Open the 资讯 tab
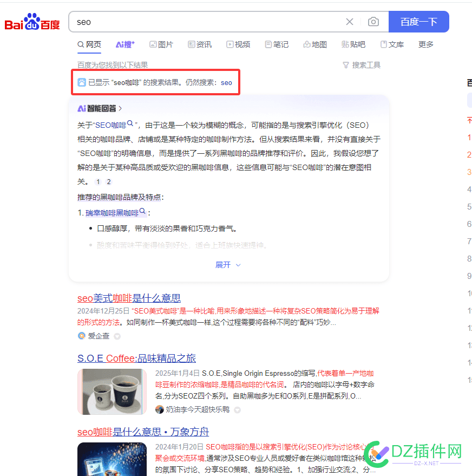The width and height of the screenshot is (472, 476). (x=200, y=44)
